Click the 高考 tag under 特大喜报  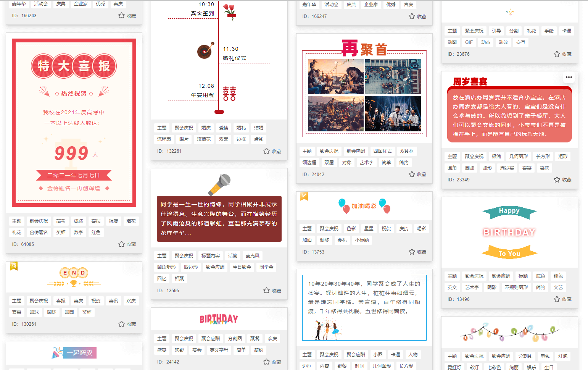click(61, 221)
